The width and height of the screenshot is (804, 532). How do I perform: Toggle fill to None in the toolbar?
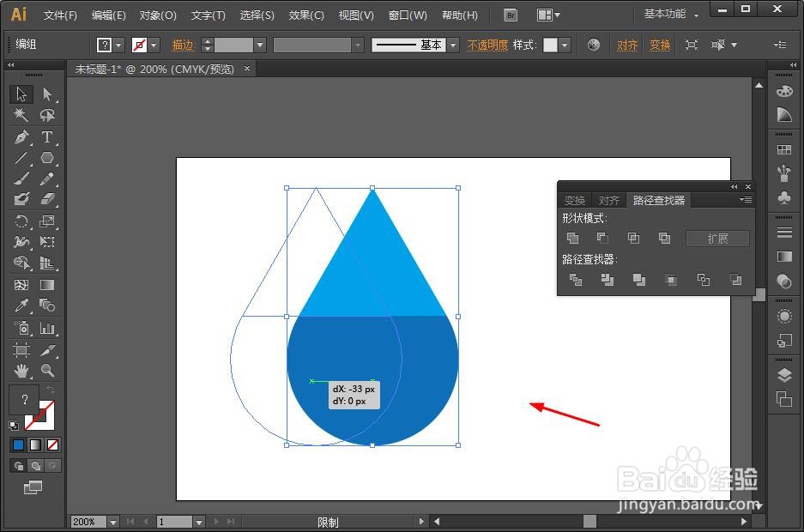pos(51,444)
